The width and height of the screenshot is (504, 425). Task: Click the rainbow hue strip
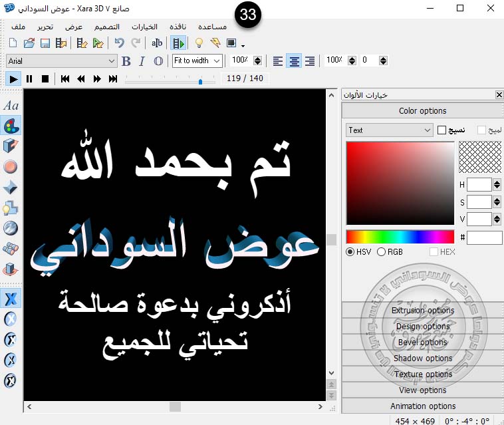pos(400,237)
